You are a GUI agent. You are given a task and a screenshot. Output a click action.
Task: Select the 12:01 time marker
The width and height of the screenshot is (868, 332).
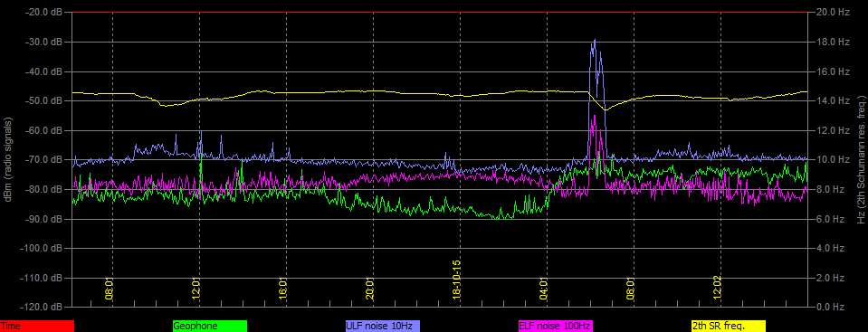tap(196, 289)
